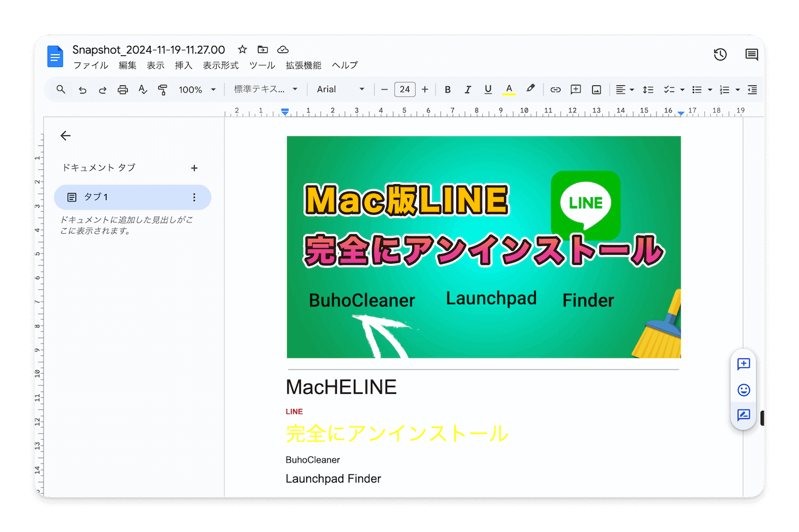This screenshot has width=799, height=532.
Task: Add a comment from toolbar
Action: (576, 89)
